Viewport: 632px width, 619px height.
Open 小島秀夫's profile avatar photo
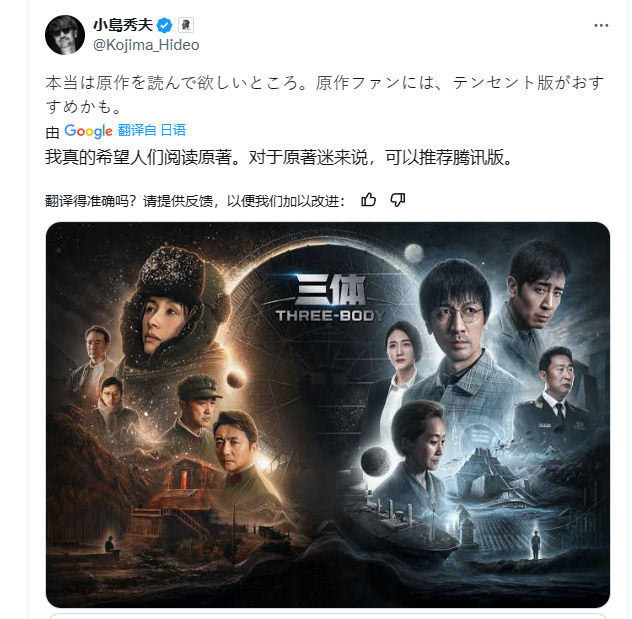(x=65, y=35)
